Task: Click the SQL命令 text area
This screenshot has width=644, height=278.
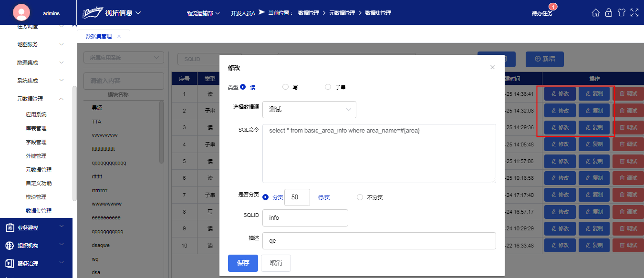Action: 379,153
